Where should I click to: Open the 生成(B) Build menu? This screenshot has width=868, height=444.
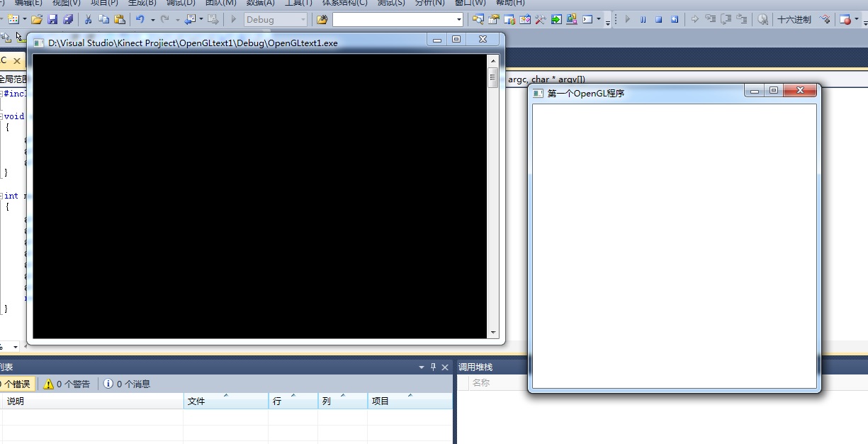[x=142, y=3]
